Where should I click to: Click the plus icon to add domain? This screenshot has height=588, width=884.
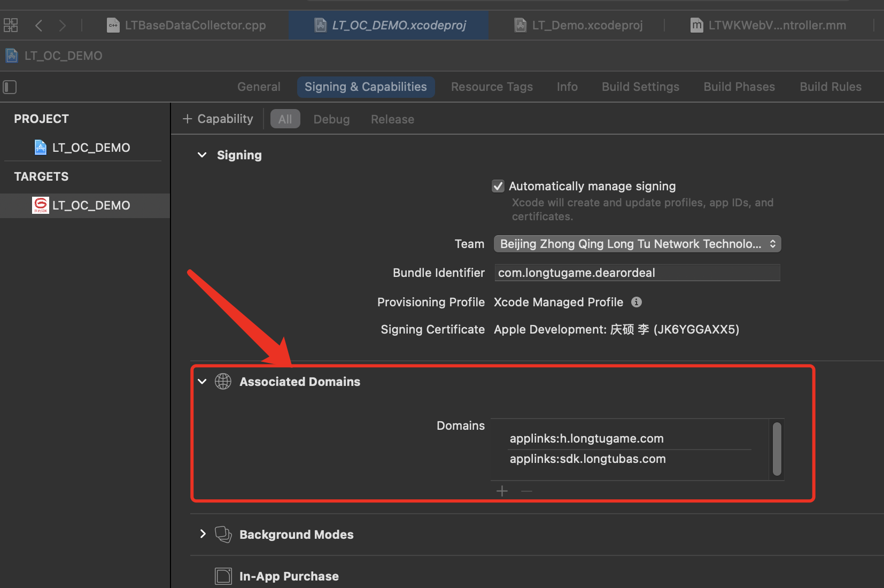coord(502,491)
